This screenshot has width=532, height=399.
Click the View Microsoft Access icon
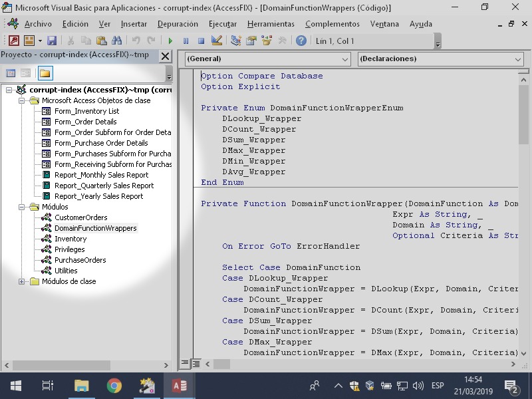13,41
